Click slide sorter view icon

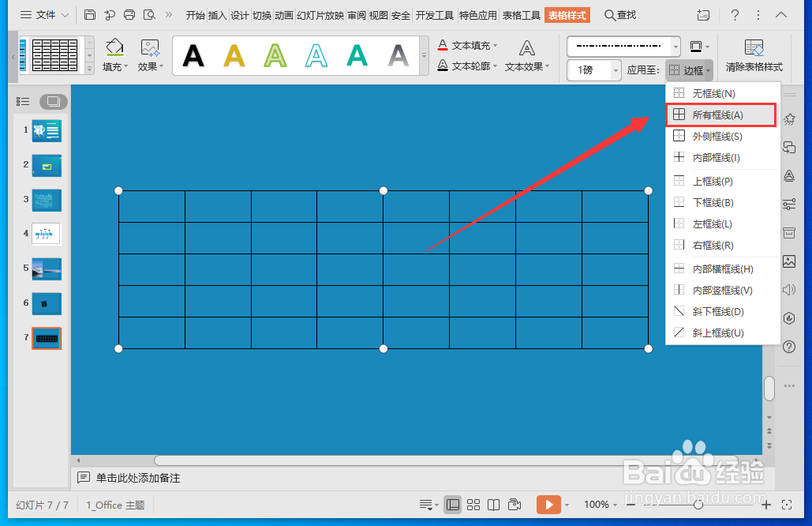pos(473,505)
